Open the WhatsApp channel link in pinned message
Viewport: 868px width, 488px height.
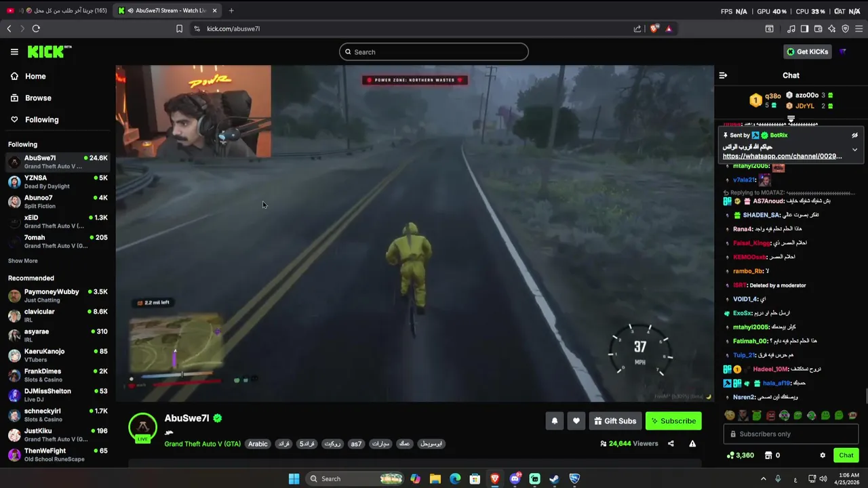782,157
